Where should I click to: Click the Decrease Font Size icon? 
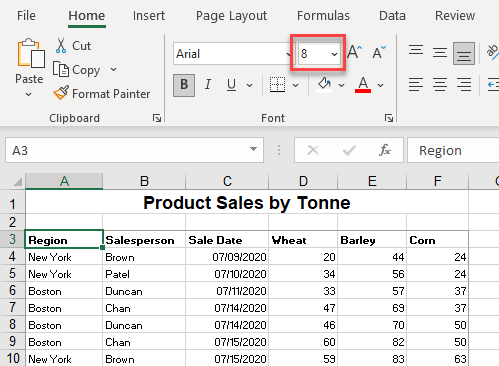coord(379,52)
